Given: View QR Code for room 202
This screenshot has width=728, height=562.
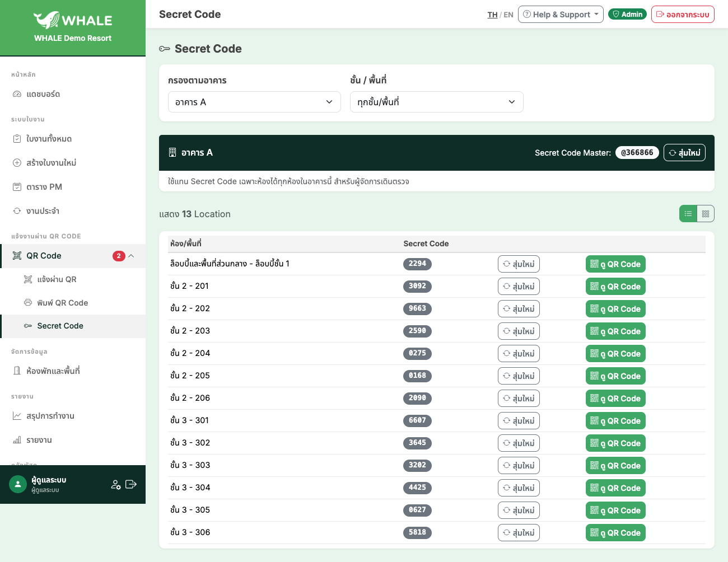Looking at the screenshot, I should point(615,309).
